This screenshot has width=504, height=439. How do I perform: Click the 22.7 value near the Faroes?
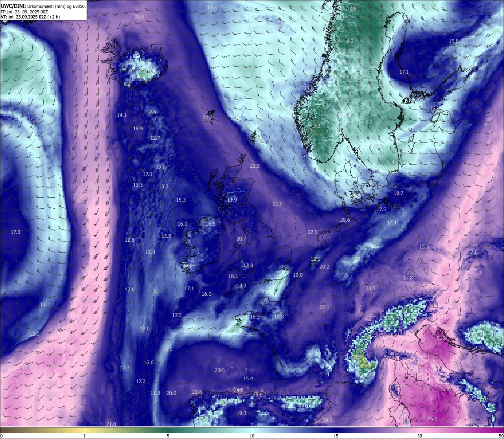pos(208,117)
